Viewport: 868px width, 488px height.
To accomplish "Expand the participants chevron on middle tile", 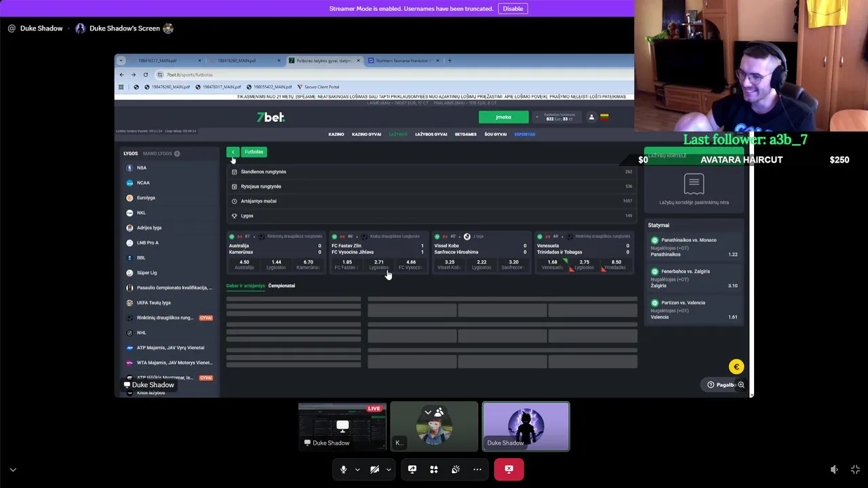I will pos(428,412).
